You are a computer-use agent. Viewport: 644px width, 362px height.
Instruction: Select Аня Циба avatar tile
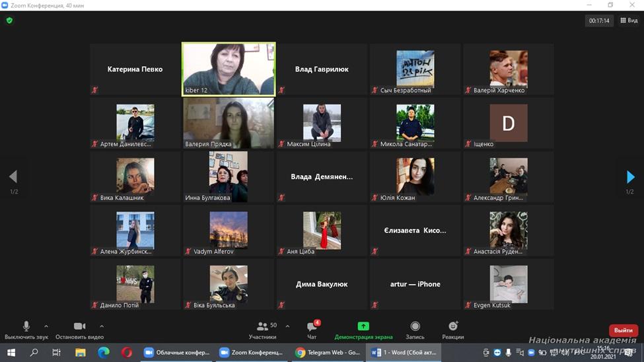[322, 231]
